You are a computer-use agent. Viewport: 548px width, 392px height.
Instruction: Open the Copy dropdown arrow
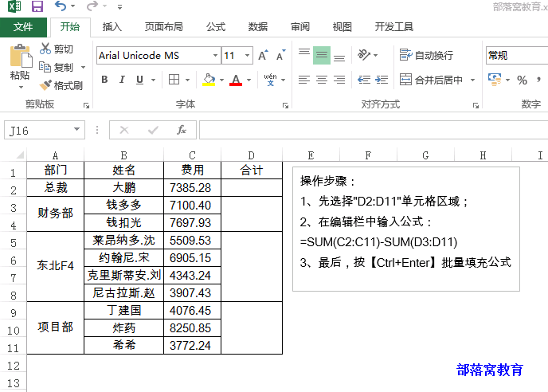83,67
